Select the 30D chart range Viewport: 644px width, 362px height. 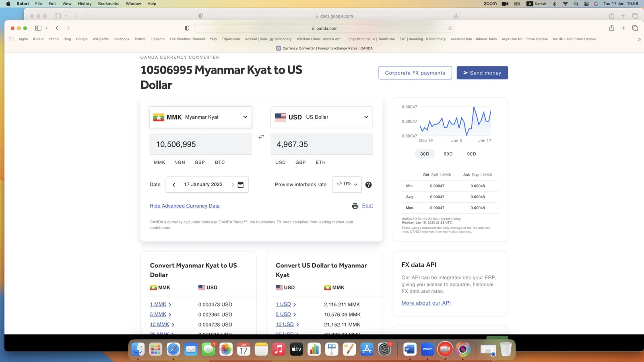point(425,154)
